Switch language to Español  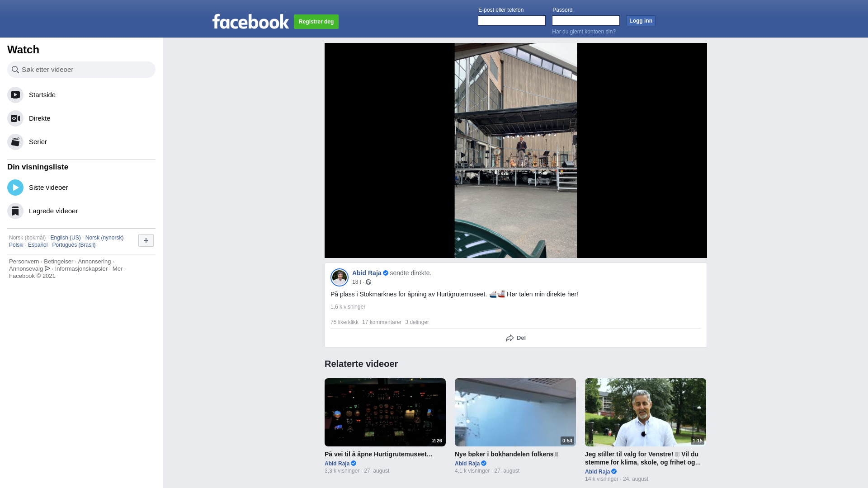click(x=38, y=245)
